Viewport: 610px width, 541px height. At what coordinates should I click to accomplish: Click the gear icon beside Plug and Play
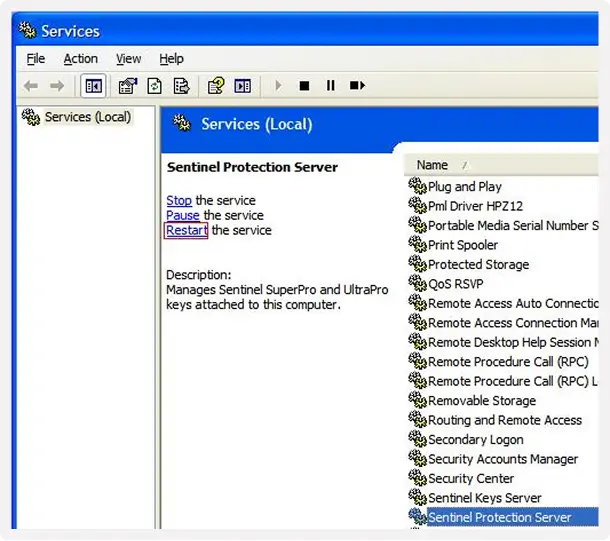(417, 186)
